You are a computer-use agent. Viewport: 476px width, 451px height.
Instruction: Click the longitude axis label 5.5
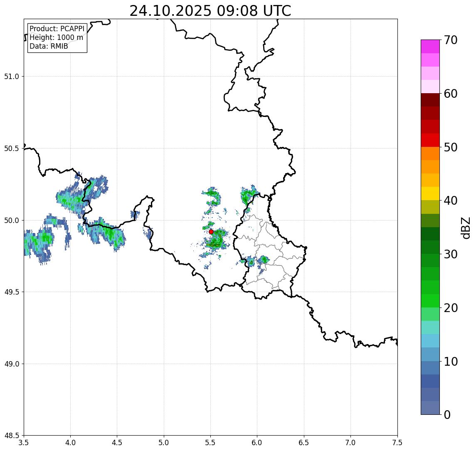point(211,443)
